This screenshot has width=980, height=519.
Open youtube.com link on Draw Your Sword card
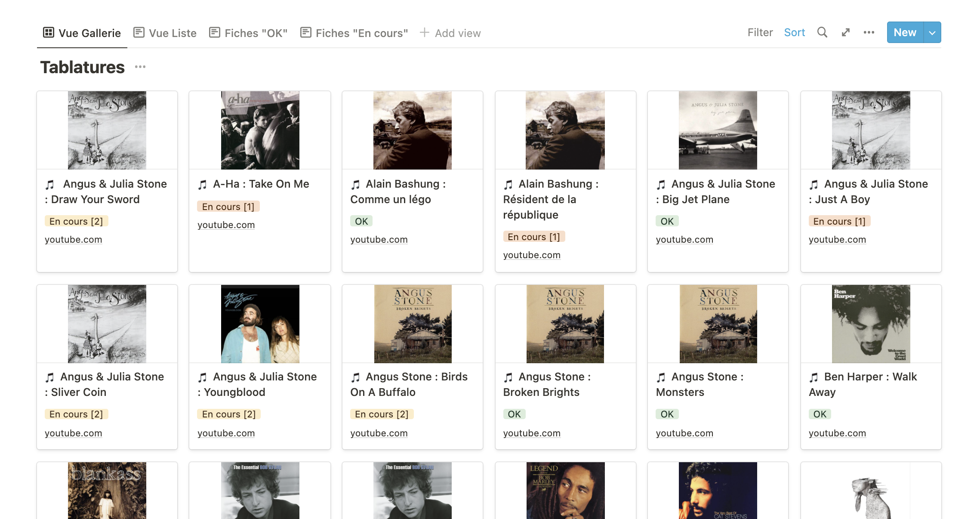click(x=74, y=239)
